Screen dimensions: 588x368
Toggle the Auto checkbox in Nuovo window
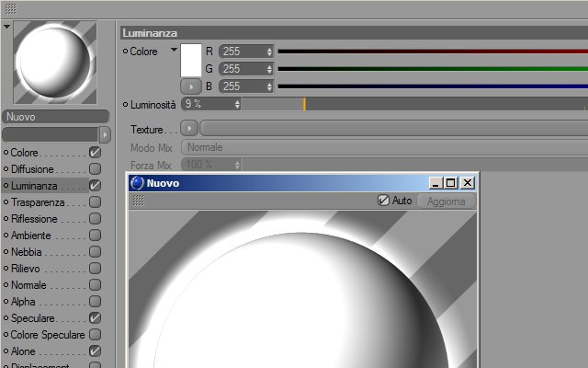[x=383, y=201]
